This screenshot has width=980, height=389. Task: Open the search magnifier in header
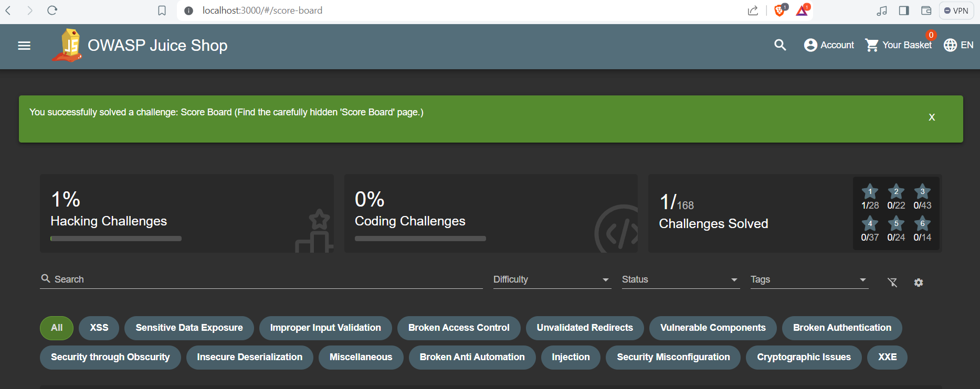click(780, 46)
